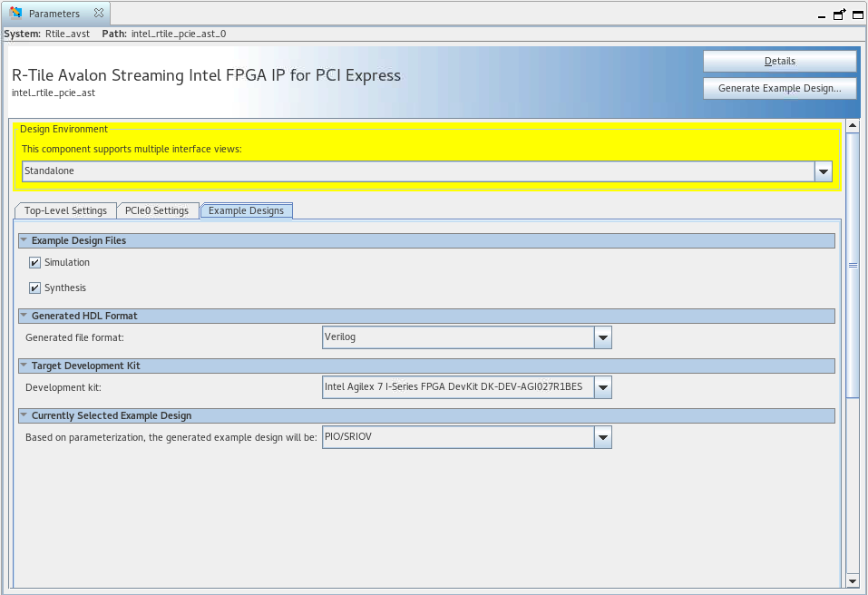This screenshot has width=868, height=595.
Task: Switch to Top-Level Settings tab
Action: [65, 210]
